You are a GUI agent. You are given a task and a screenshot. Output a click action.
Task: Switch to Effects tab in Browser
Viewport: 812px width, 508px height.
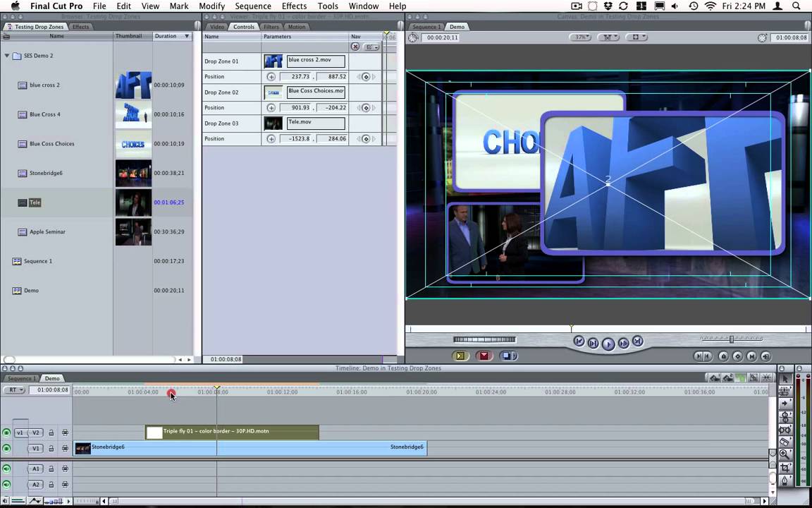click(x=80, y=27)
